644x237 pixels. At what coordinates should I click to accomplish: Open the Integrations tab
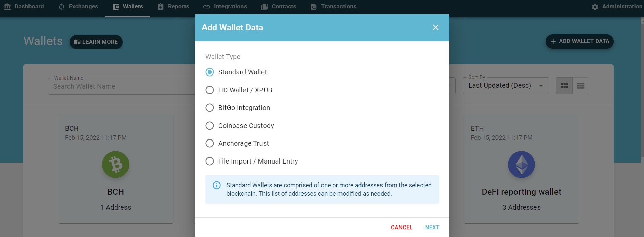(225, 7)
